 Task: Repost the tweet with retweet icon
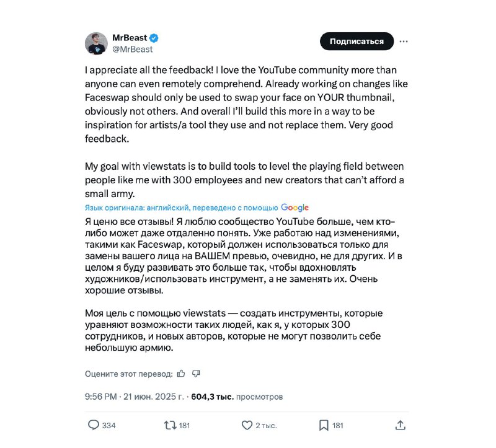pyautogui.click(x=170, y=425)
